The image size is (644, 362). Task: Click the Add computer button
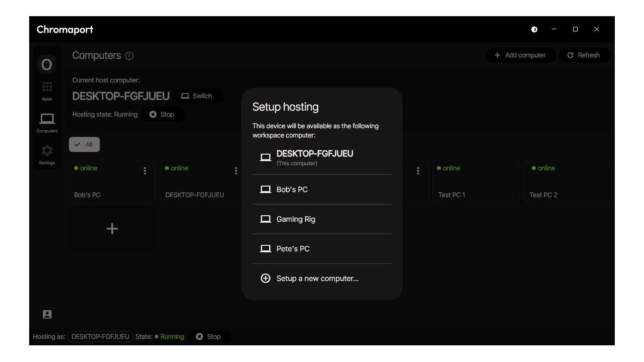519,55
